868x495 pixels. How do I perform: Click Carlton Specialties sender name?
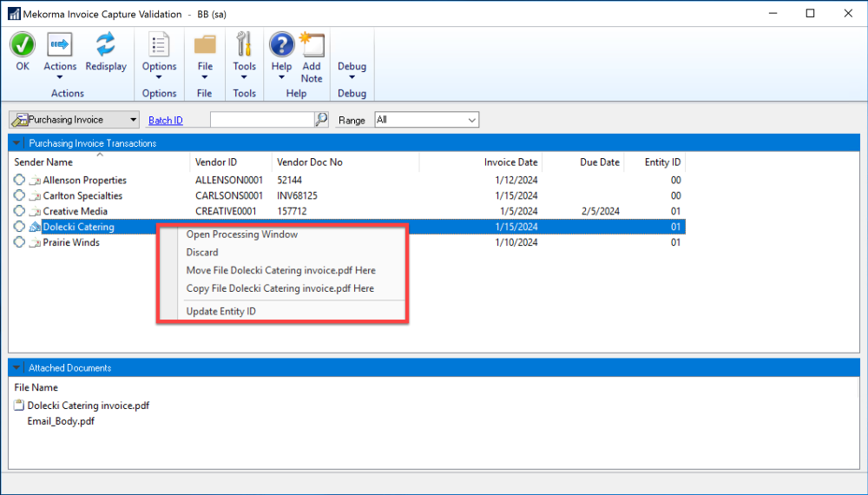pyautogui.click(x=82, y=195)
